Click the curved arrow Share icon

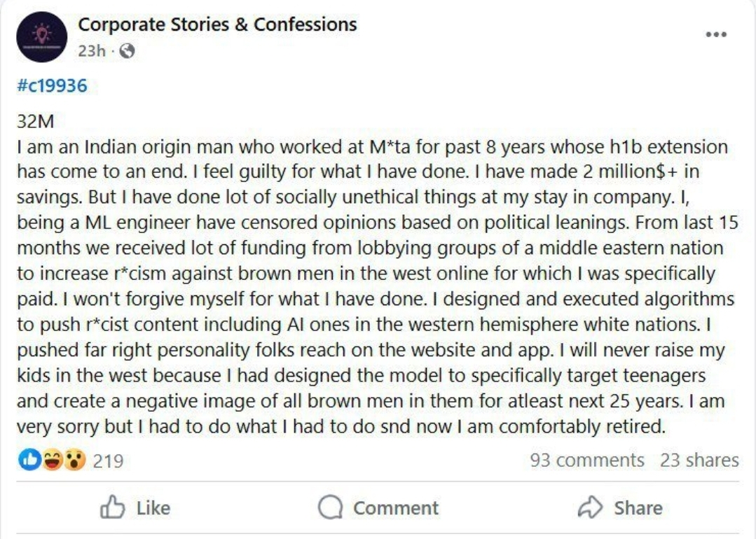[590, 508]
